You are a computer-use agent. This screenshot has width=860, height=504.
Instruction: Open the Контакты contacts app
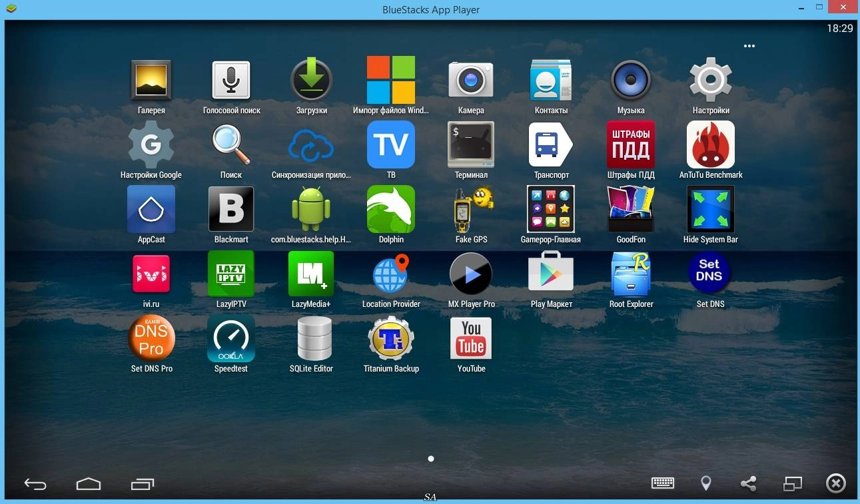pos(551,80)
